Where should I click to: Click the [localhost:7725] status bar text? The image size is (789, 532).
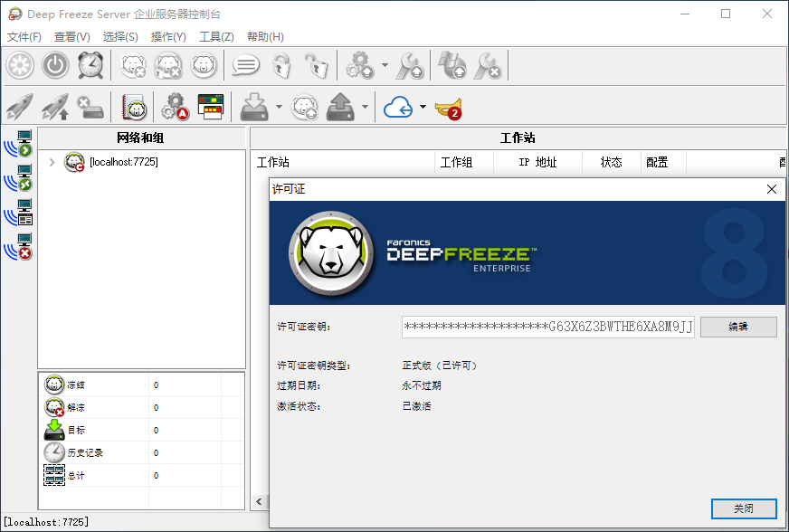(46, 522)
